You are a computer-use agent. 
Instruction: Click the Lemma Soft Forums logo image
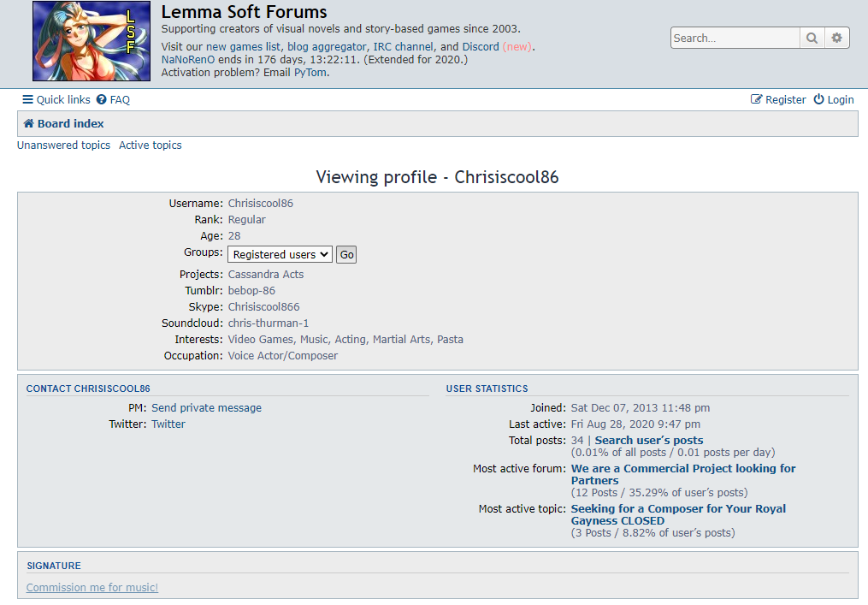(x=92, y=41)
